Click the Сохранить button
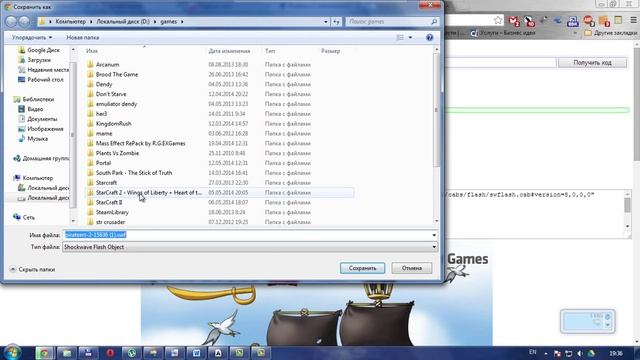 (362, 268)
